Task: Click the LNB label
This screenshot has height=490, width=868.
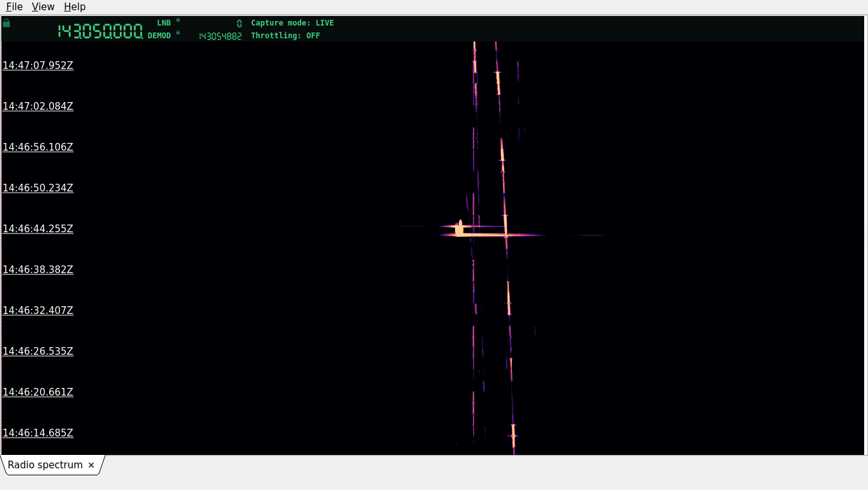Action: (164, 23)
